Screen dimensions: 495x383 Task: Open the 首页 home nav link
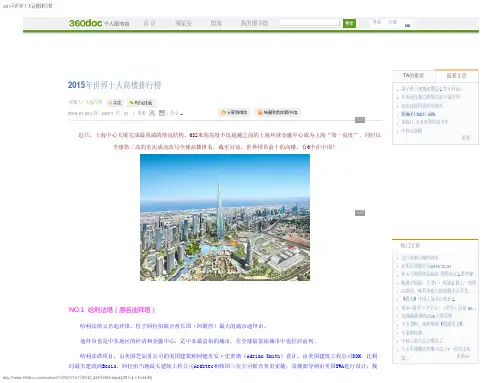pos(149,23)
